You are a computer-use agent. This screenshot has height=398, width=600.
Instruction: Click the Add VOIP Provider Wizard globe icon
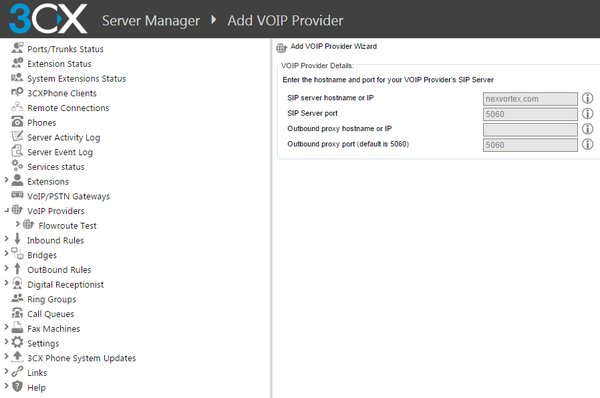click(282, 47)
